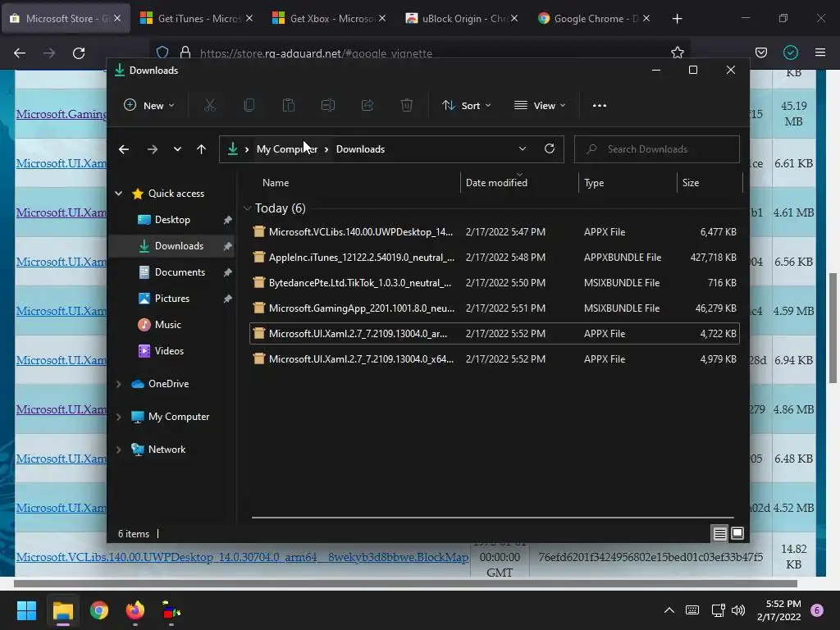The height and width of the screenshot is (630, 840).
Task: Select the Microsoft.UI.Xaml x64 appx file
Action: (494, 359)
